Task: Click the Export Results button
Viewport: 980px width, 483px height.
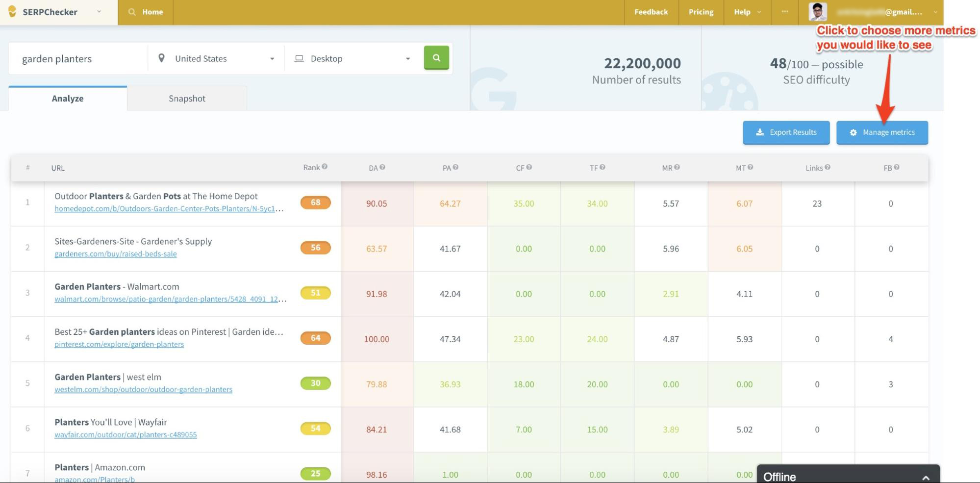Action: click(x=786, y=132)
